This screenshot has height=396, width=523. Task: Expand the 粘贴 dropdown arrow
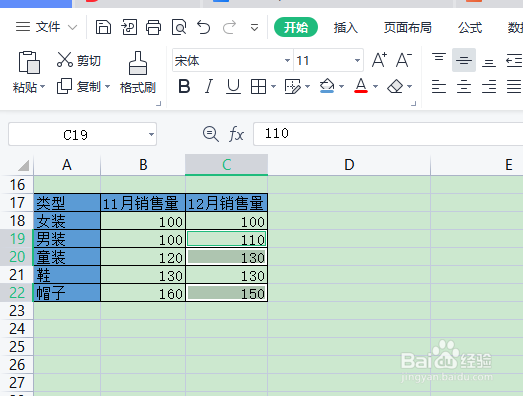42,87
